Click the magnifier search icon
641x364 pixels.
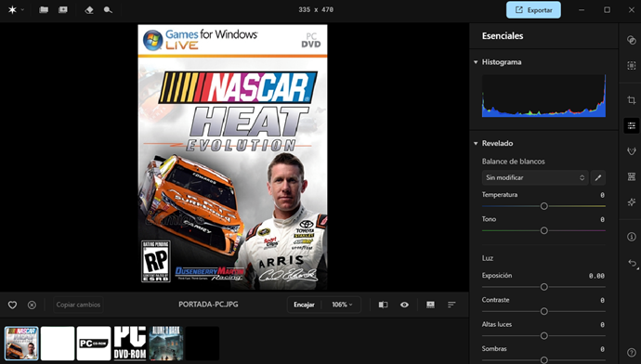point(108,10)
